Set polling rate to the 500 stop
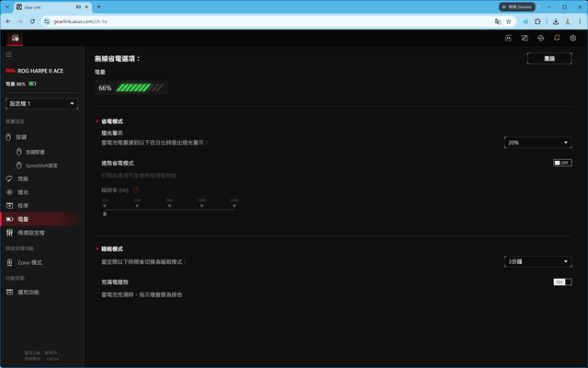This screenshot has width=588, height=368. click(169, 206)
